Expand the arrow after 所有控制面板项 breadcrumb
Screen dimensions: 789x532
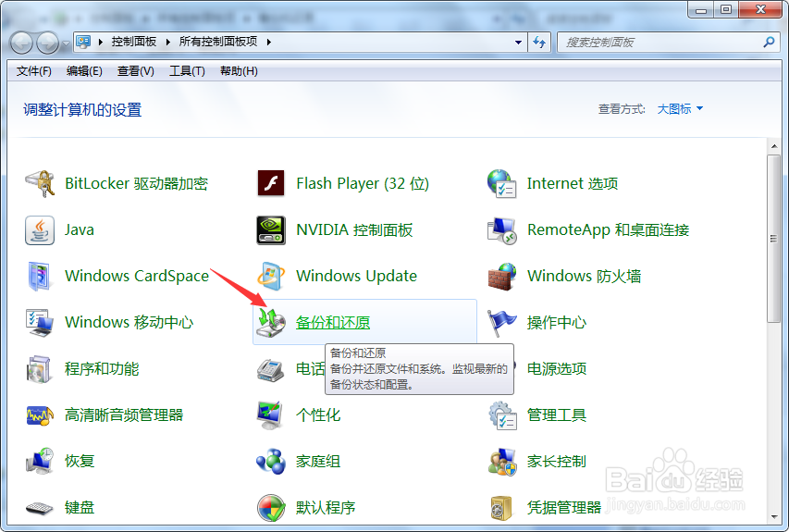tap(268, 42)
